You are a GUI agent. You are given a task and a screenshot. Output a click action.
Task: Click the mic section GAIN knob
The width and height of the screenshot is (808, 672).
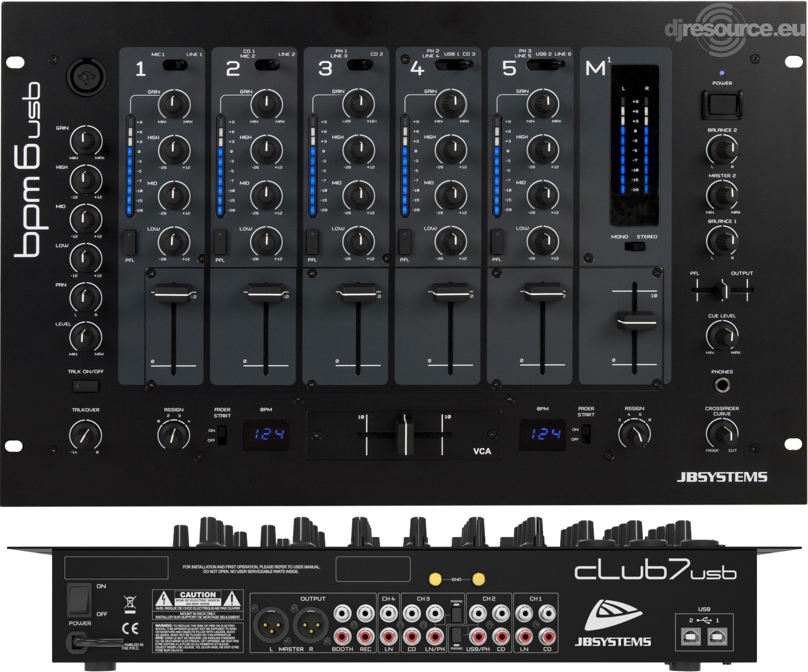pyautogui.click(x=85, y=141)
